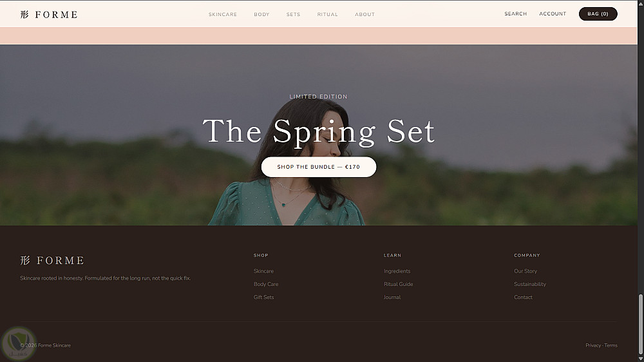Go to the Sets navigation item

pyautogui.click(x=293, y=14)
